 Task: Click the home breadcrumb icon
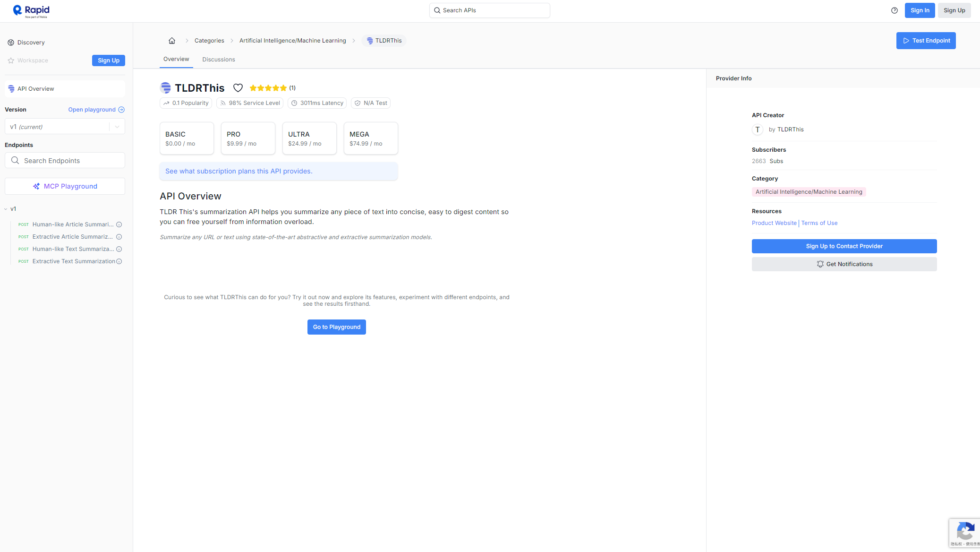pyautogui.click(x=172, y=41)
